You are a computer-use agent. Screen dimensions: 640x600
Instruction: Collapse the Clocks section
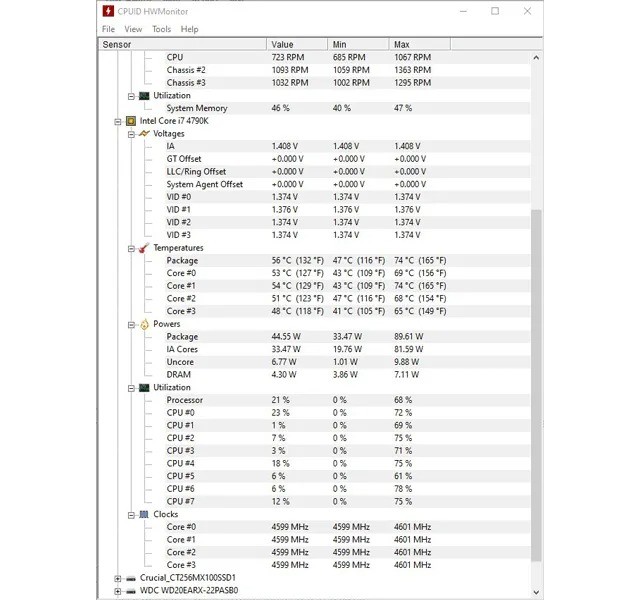131,515
